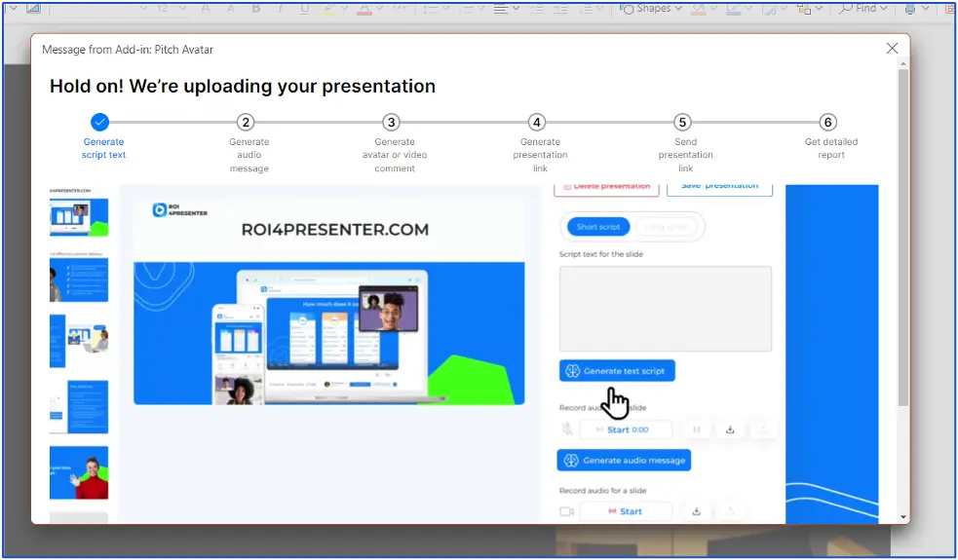Download the recorded video for the slide
958x560 pixels.
coord(696,511)
